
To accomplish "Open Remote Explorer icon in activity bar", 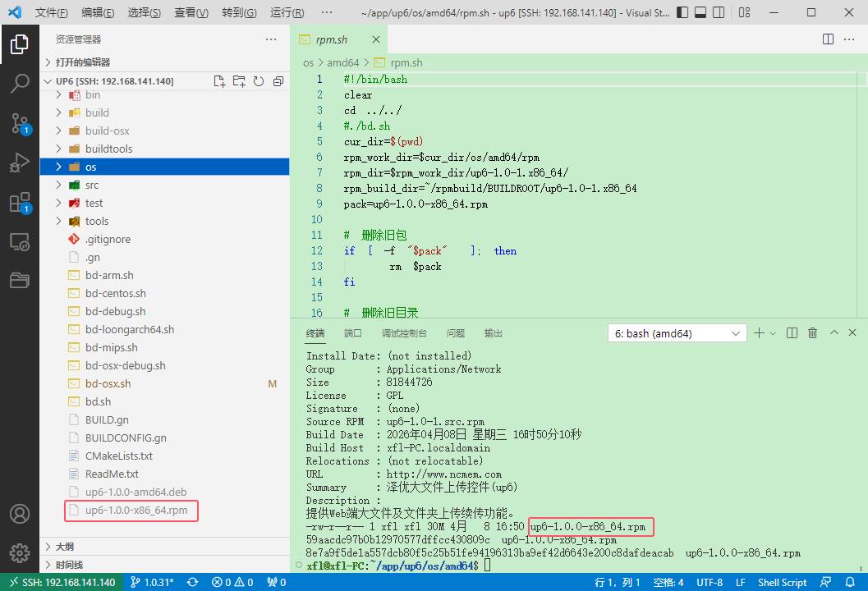I will [x=20, y=242].
